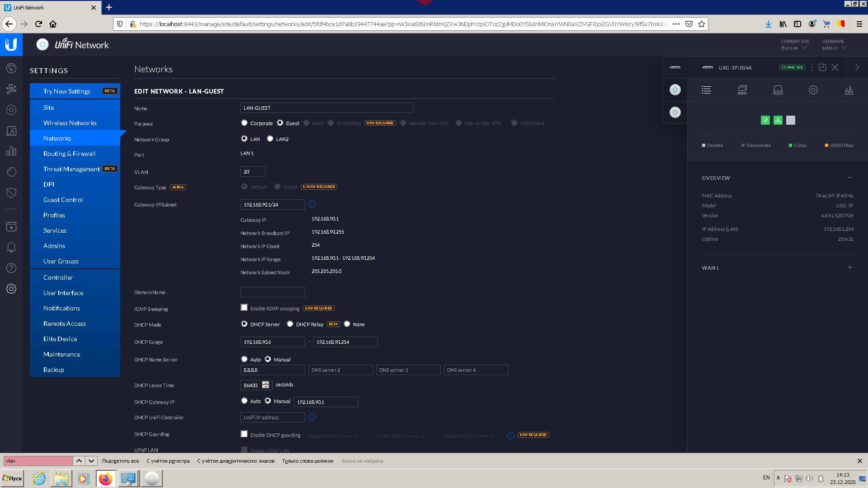868x488 pixels.
Task: Click the Domain Name field
Action: point(273,292)
